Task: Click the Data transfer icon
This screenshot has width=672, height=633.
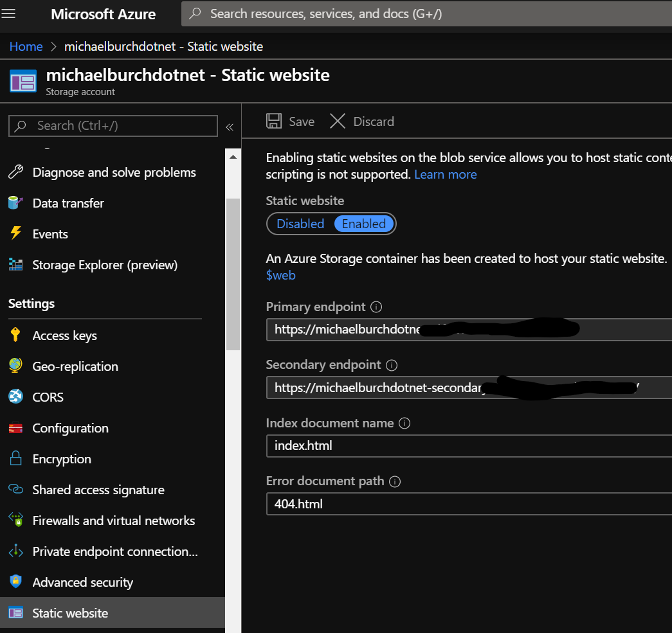Action: click(16, 202)
